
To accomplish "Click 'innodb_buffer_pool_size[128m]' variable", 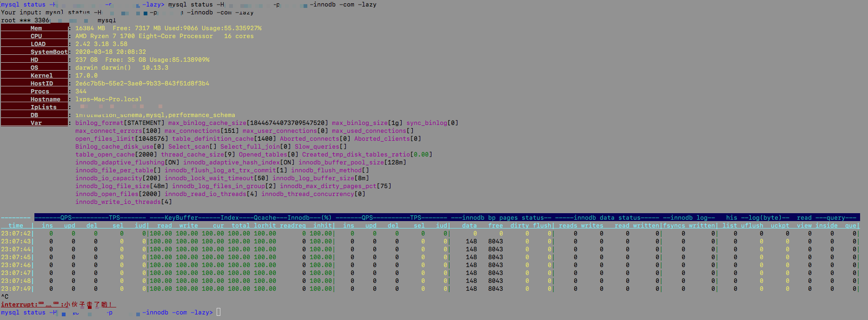I will click(352, 163).
